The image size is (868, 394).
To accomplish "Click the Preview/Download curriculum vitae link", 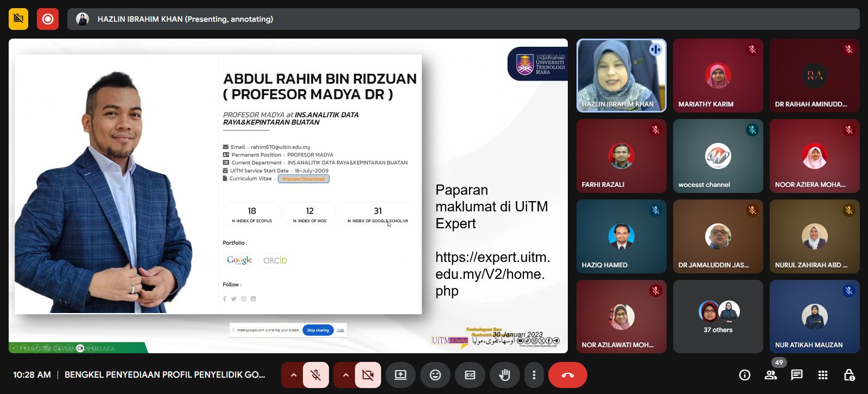I will [x=303, y=179].
